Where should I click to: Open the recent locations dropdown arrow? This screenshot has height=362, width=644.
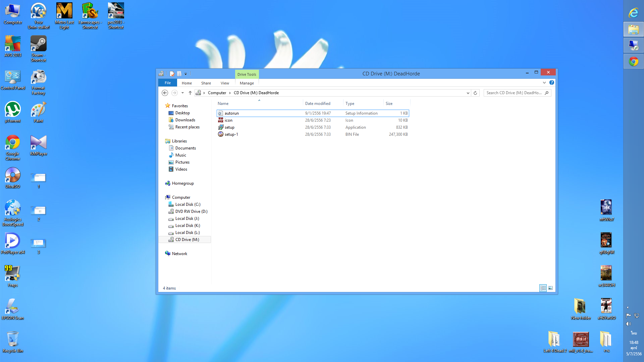(x=182, y=93)
